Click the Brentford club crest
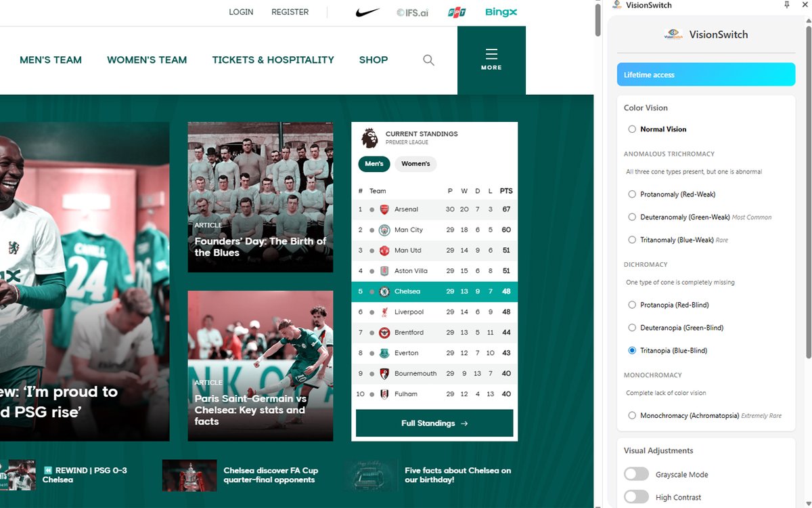Image resolution: width=812 pixels, height=508 pixels. (384, 333)
